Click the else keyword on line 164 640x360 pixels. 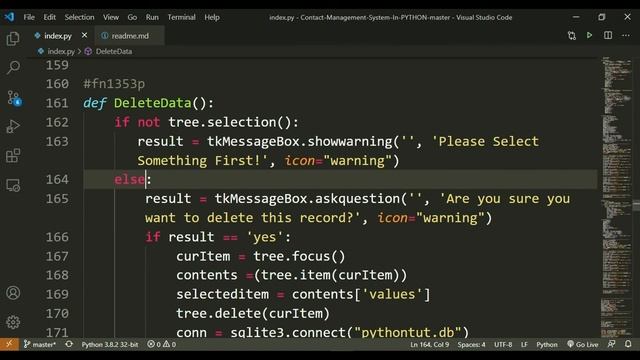pos(129,179)
